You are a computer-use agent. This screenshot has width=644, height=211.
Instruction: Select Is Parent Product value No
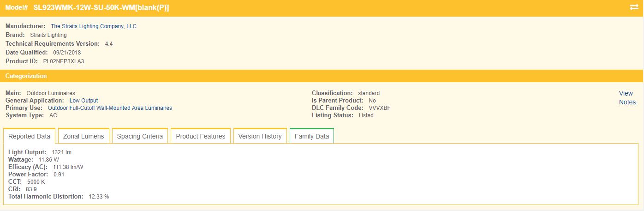(x=372, y=101)
